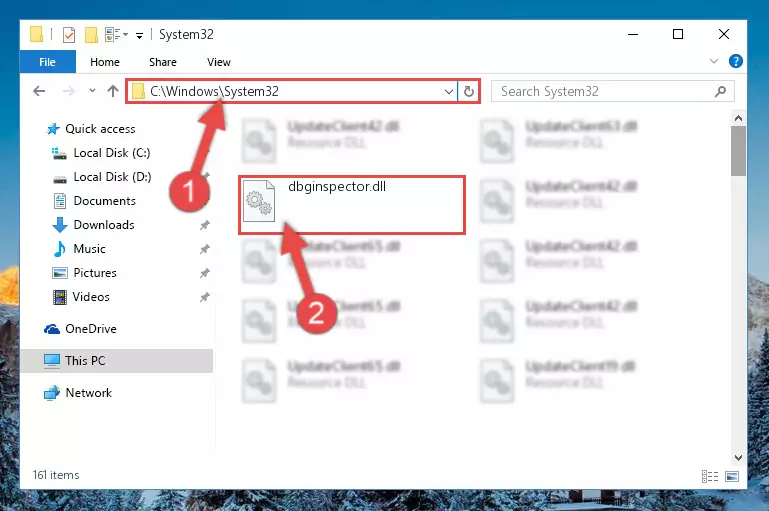769x511 pixels.
Task: Switch to the View ribbon tab
Action: pyautogui.click(x=219, y=62)
